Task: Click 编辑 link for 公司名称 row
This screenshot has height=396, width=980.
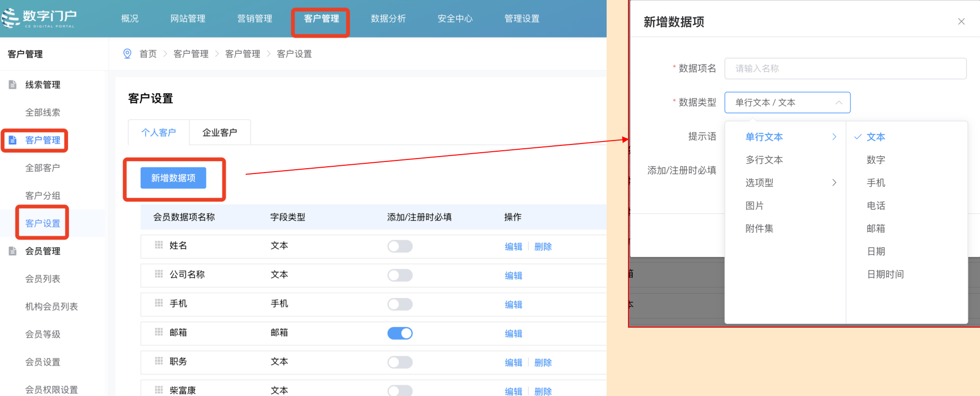Action: pos(513,276)
